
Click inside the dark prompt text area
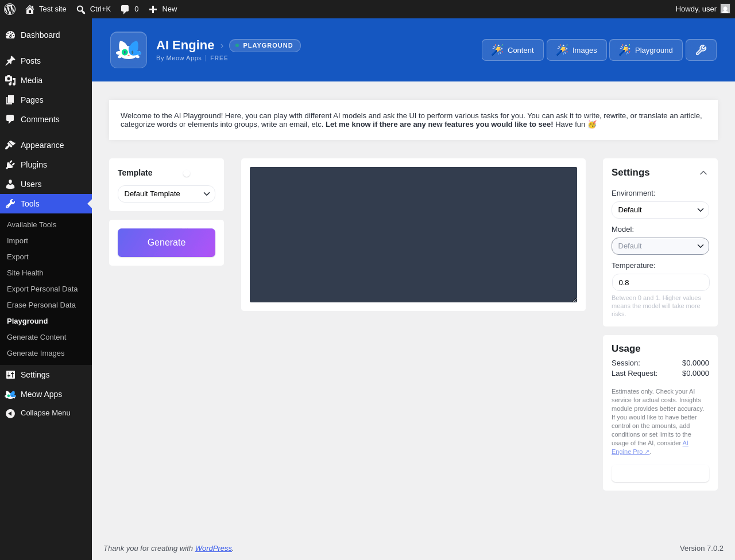(413, 235)
